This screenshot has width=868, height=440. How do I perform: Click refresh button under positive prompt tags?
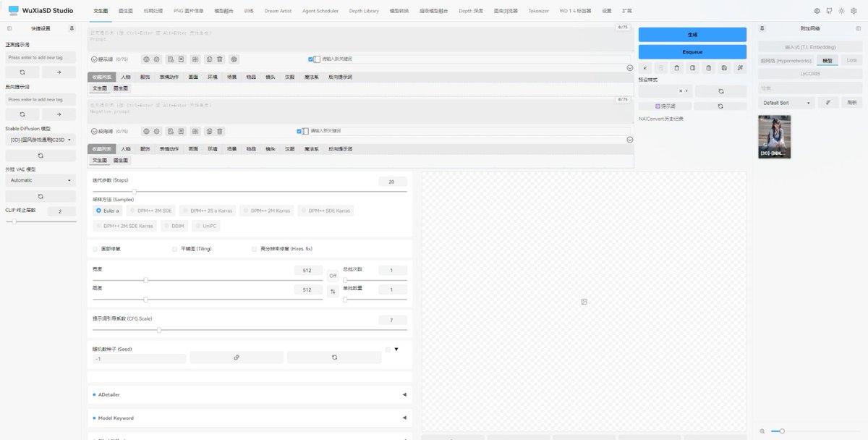[x=22, y=72]
